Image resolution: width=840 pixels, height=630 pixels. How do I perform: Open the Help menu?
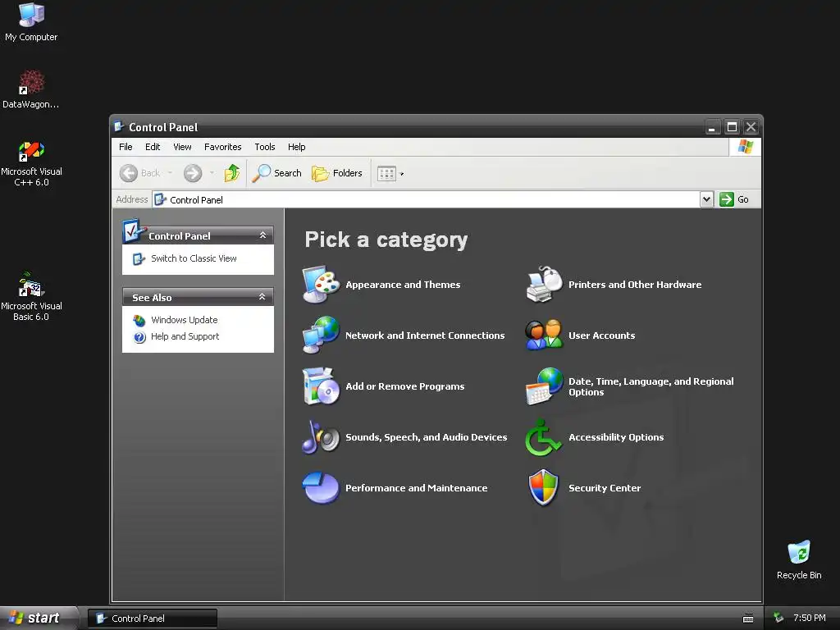click(296, 147)
